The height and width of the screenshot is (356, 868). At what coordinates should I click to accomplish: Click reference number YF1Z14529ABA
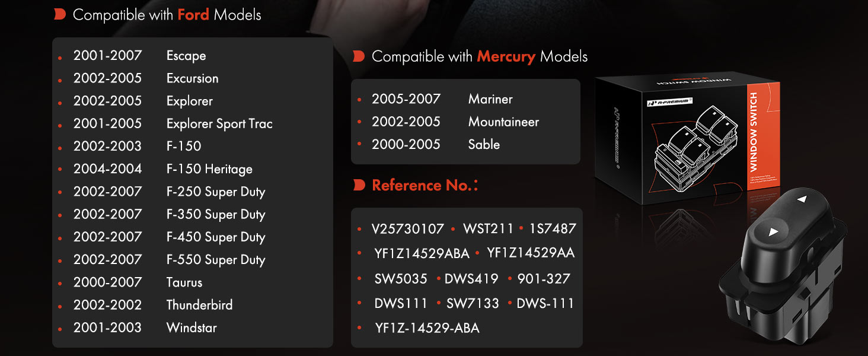pos(422,254)
